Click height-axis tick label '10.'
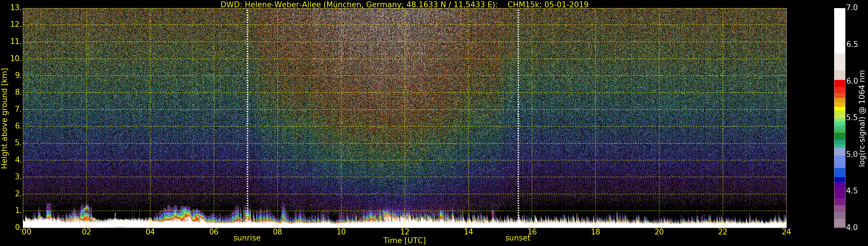The image size is (868, 246). tap(16, 59)
